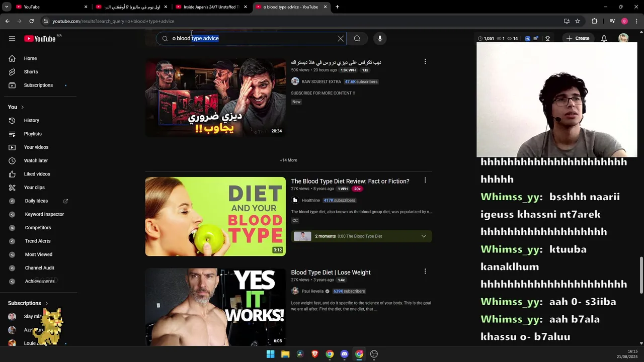Viewport: 644px width, 362px height.
Task: Open Daily Ideas in the sidebar
Action: (38, 201)
